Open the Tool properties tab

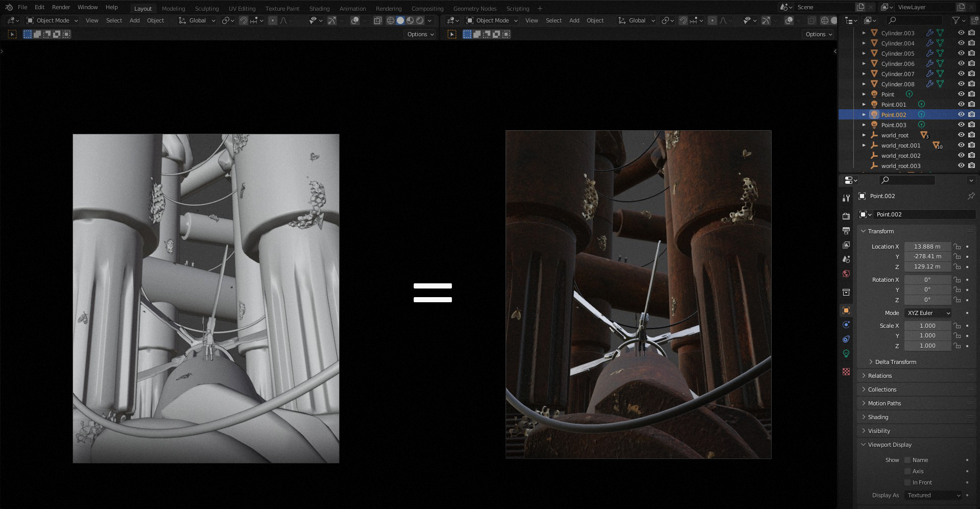pyautogui.click(x=846, y=198)
